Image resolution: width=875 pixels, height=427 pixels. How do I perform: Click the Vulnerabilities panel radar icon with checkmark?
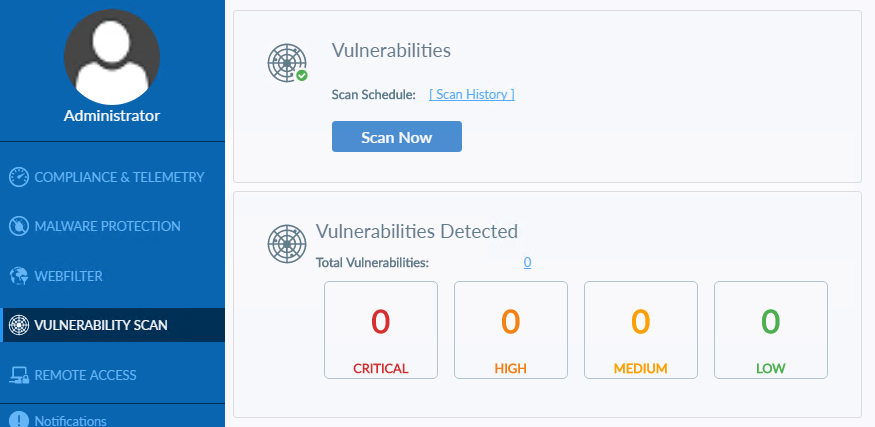287,62
